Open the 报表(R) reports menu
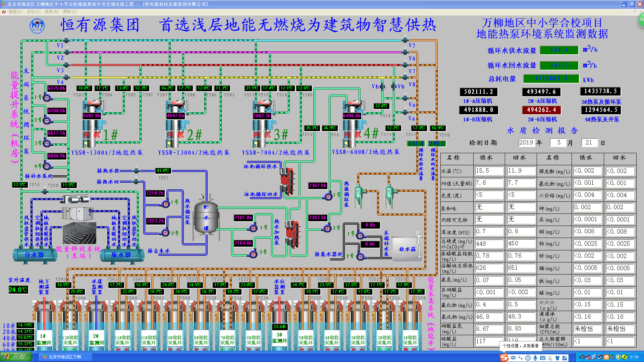 (x=51, y=12)
